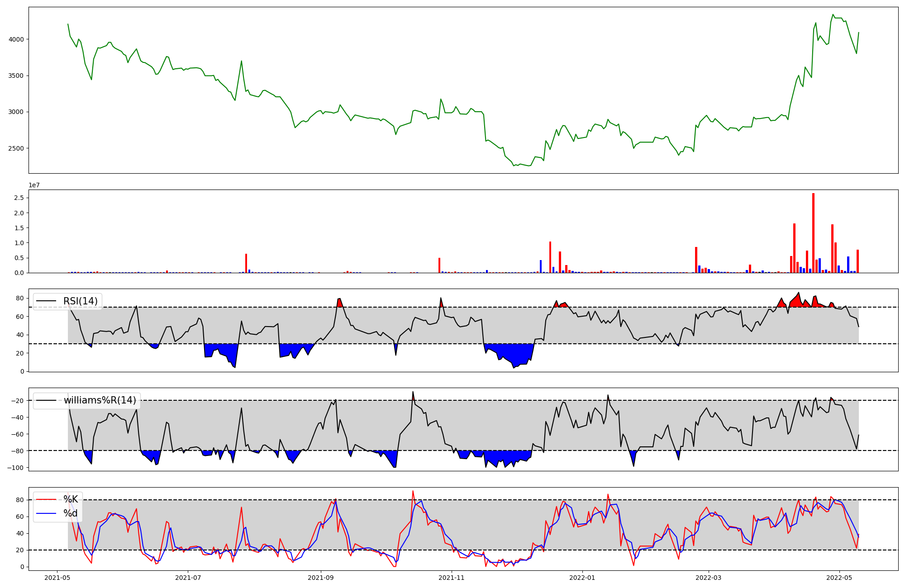Click the 2021-05 x-axis date label
Screen dimensions: 905x588
point(57,578)
